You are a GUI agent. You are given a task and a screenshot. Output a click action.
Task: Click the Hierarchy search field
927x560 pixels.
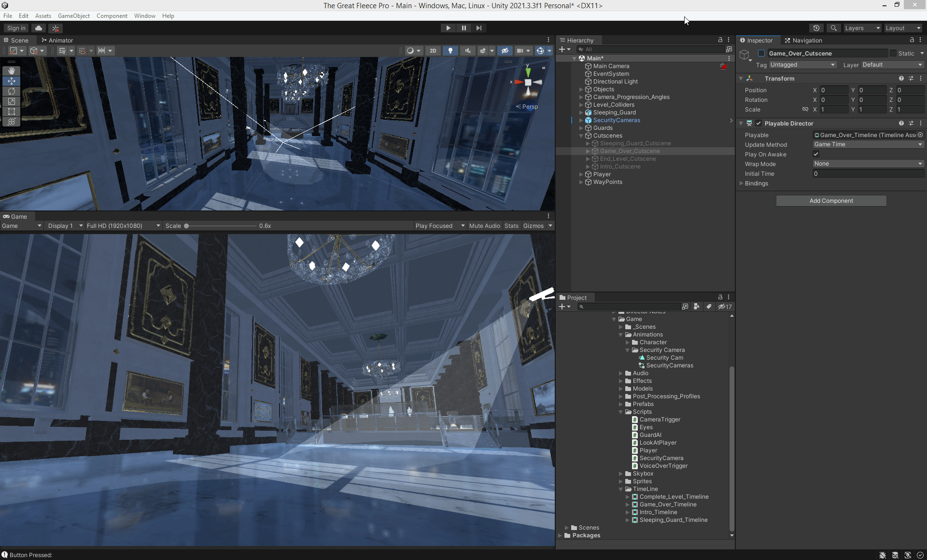(x=650, y=49)
